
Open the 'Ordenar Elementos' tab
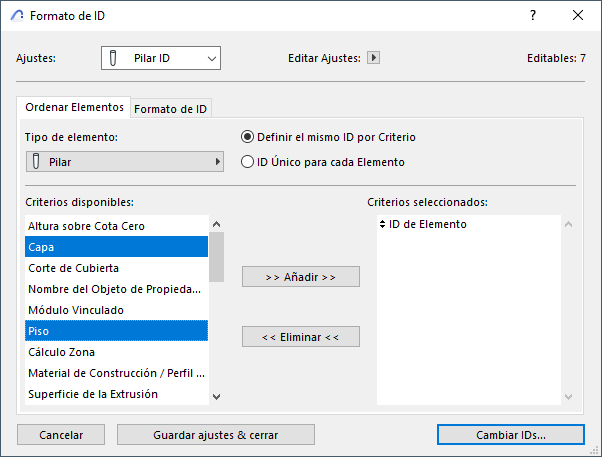(x=75, y=107)
